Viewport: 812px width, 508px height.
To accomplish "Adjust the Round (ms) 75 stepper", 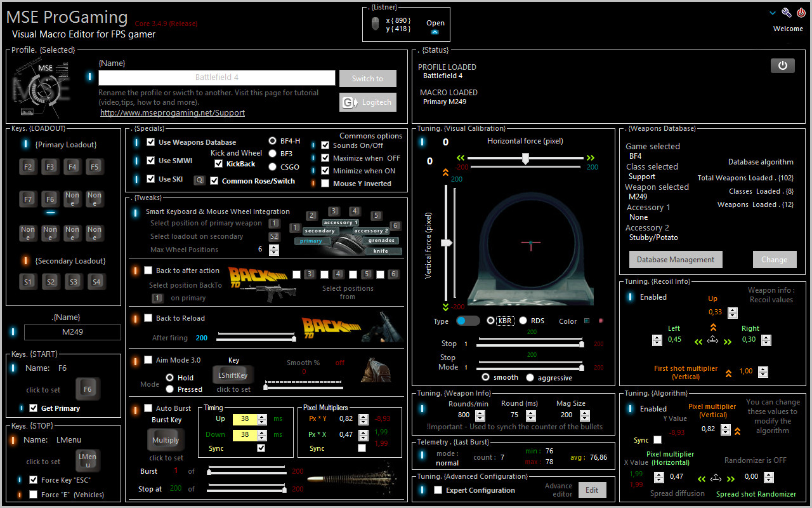I will [532, 415].
